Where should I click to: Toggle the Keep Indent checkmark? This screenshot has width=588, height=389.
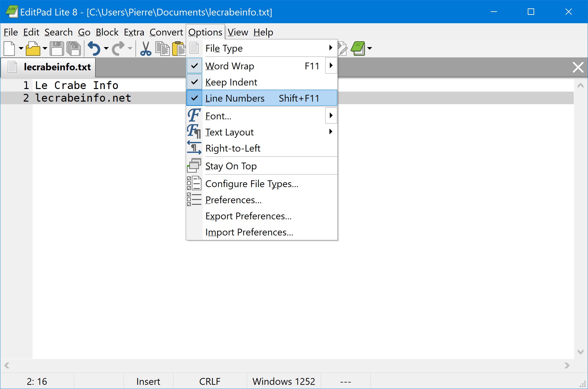tap(194, 82)
